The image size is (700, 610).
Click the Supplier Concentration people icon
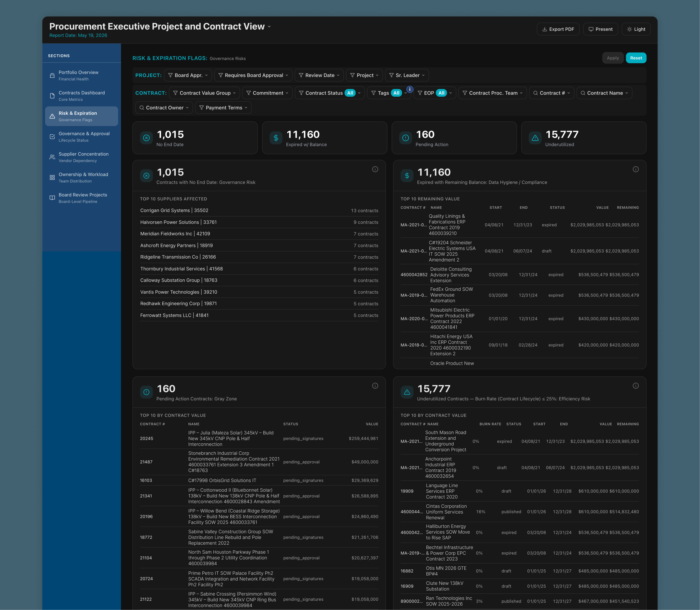[52, 157]
